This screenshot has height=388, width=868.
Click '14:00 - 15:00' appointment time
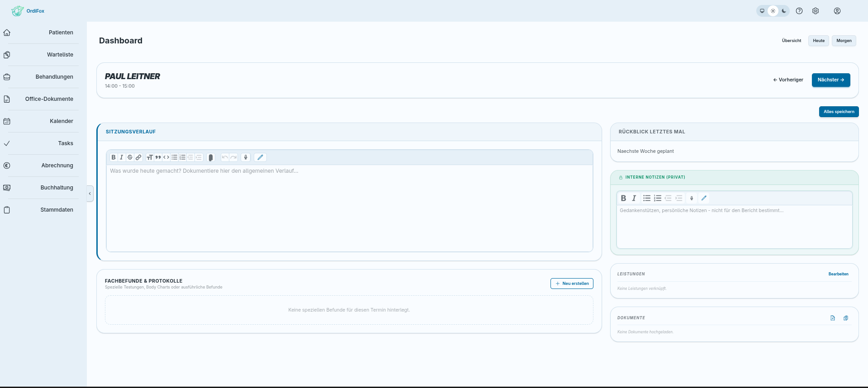(x=120, y=86)
